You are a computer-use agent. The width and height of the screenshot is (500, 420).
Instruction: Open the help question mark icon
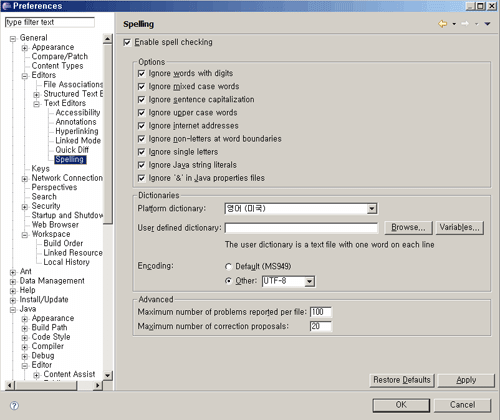(14, 405)
